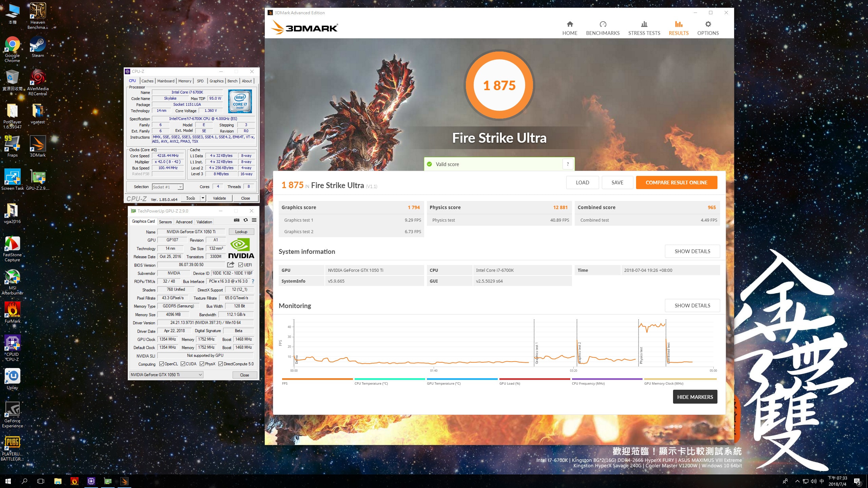Switch to the GPU-Z Sensors tab
The height and width of the screenshot is (488, 868).
[165, 222]
